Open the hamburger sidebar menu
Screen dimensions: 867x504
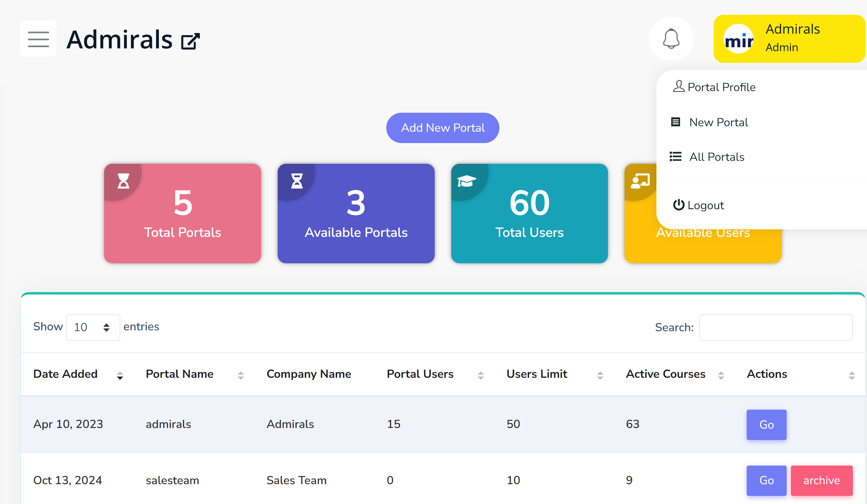click(38, 39)
